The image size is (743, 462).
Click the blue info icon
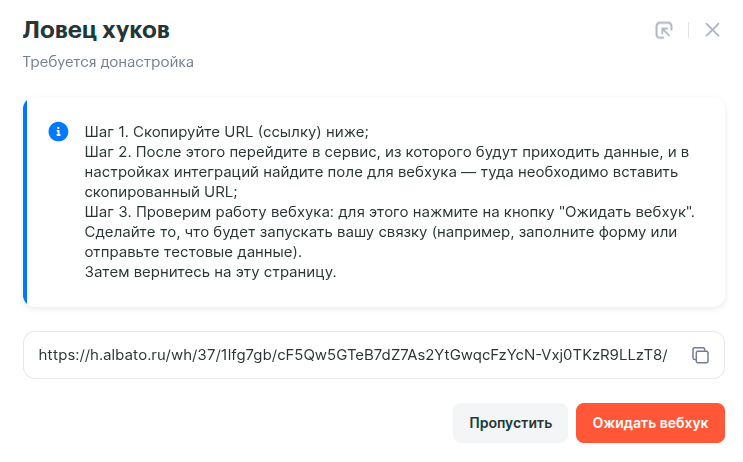pos(58,132)
